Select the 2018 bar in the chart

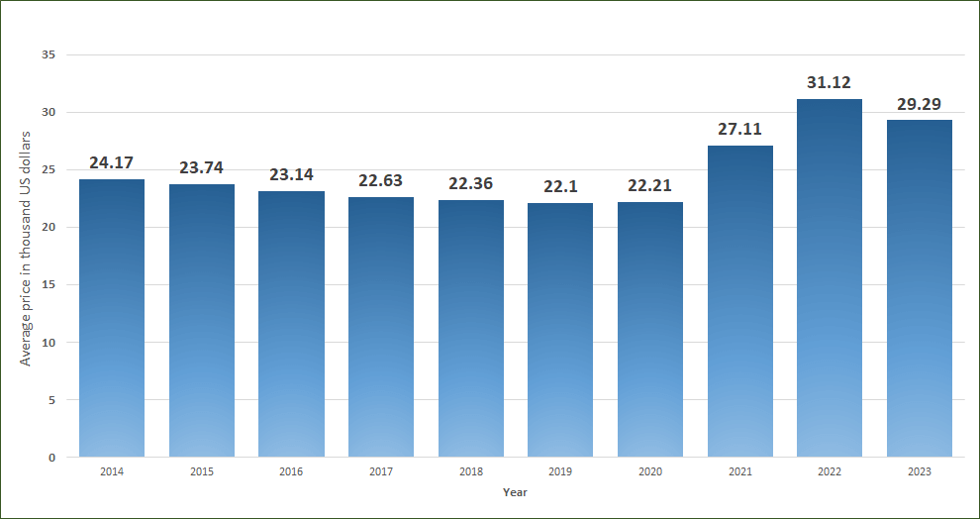(471, 328)
